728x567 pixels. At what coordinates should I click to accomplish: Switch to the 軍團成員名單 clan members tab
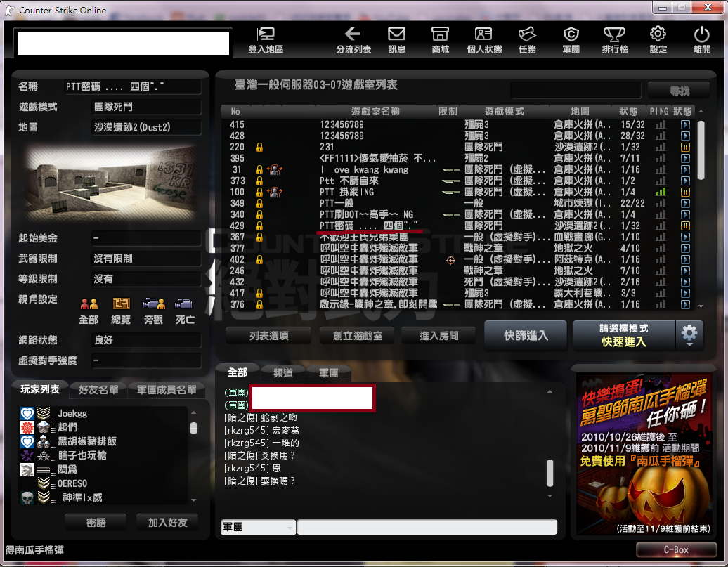click(x=167, y=390)
